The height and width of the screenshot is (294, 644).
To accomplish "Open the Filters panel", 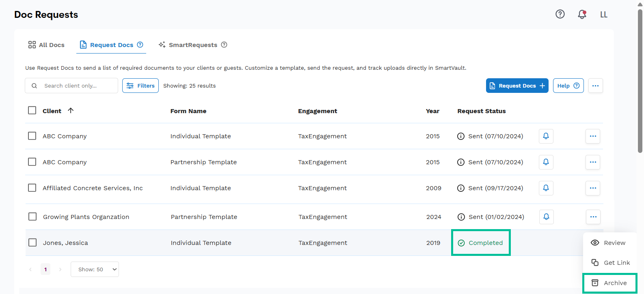I will pos(140,86).
